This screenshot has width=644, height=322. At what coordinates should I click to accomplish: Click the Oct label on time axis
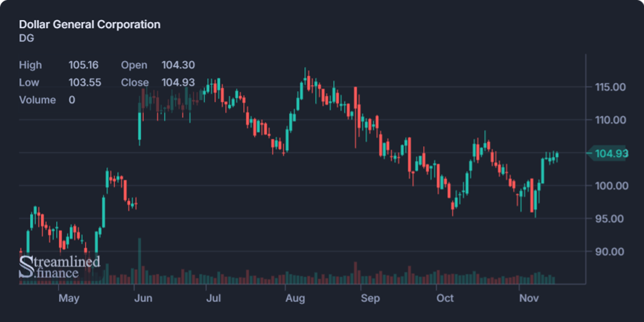(x=445, y=298)
